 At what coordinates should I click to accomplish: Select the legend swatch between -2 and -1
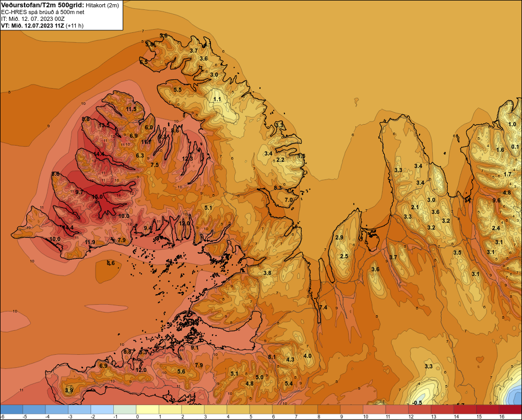102,410
